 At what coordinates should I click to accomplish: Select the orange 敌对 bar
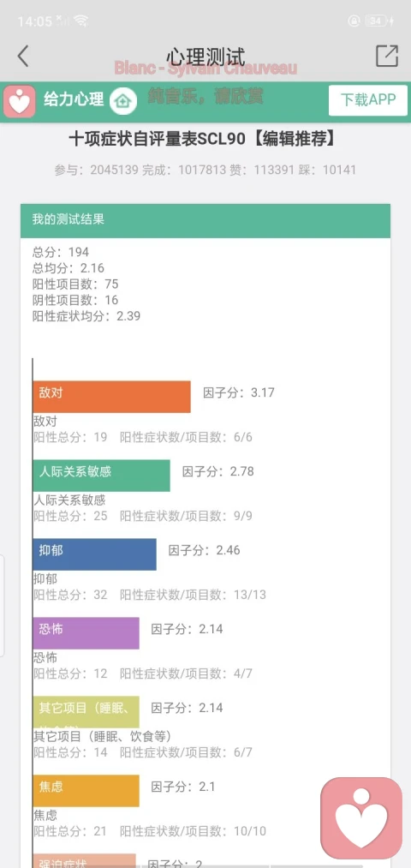[x=111, y=397]
